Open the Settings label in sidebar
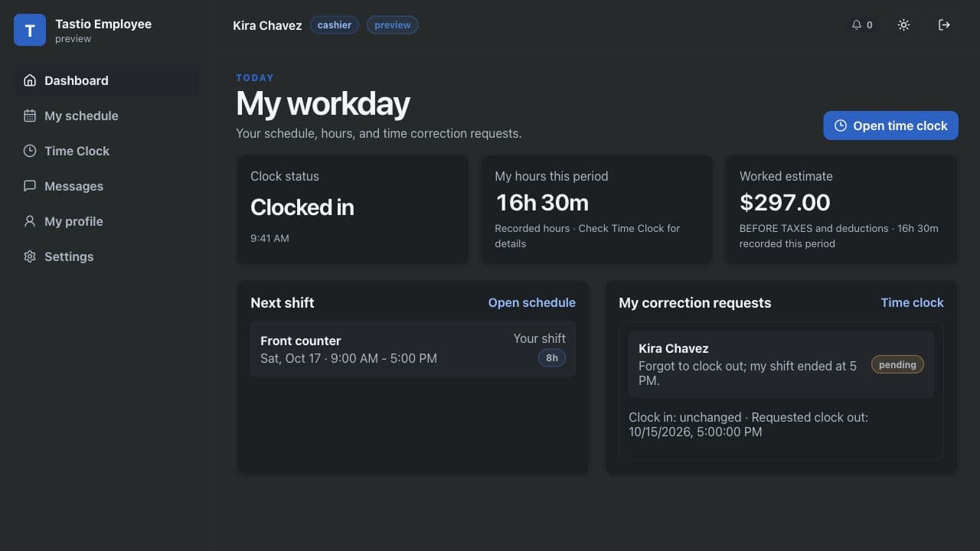This screenshot has width=980, height=551. (x=69, y=256)
